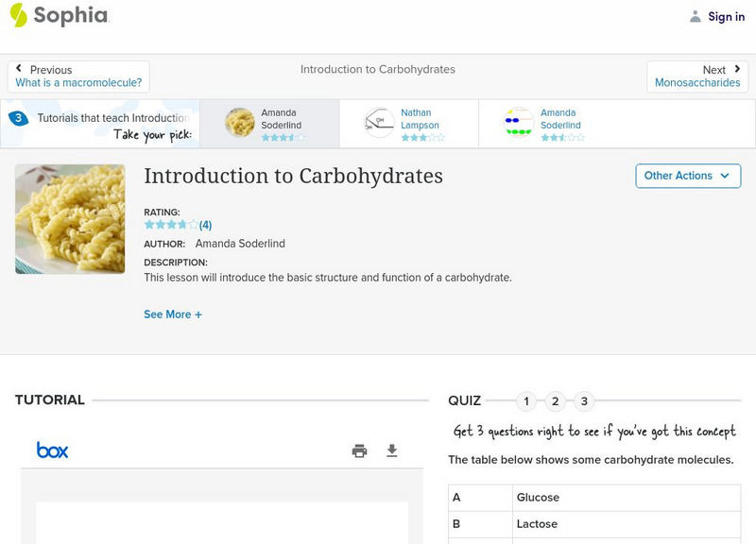Viewport: 756px width, 544px height.
Task: Click the Box logo in the tutorial panel
Action: 49,450
